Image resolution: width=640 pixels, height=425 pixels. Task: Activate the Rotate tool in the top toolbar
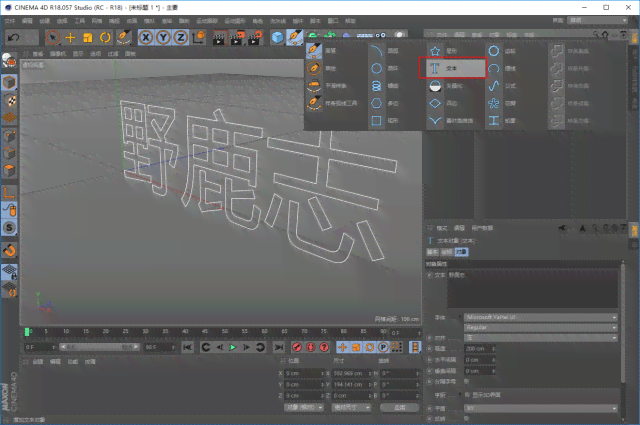pos(105,38)
